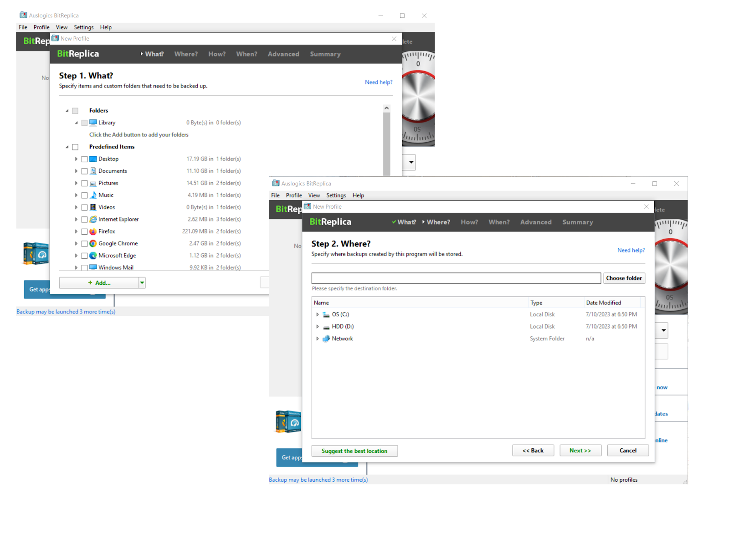The height and width of the screenshot is (560, 729).
Task: Click the Cancel button
Action: click(x=628, y=451)
